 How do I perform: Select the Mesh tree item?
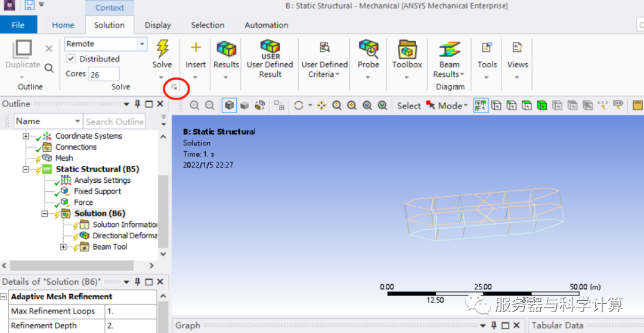click(64, 158)
